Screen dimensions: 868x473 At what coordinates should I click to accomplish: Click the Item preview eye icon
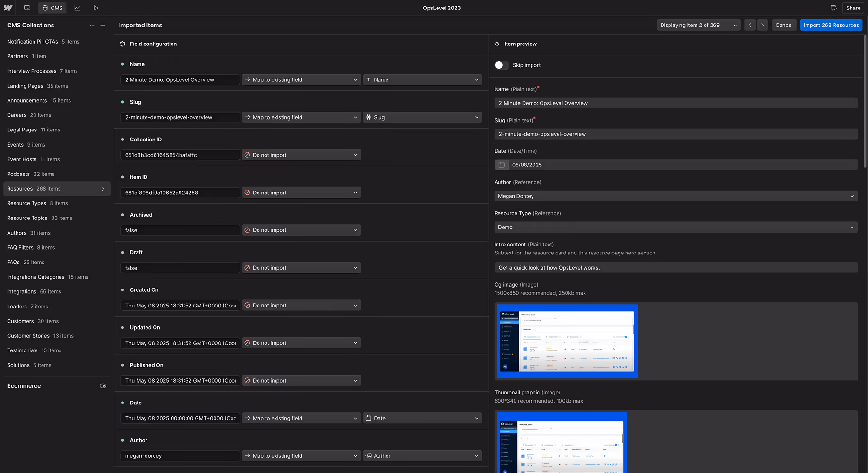(497, 44)
